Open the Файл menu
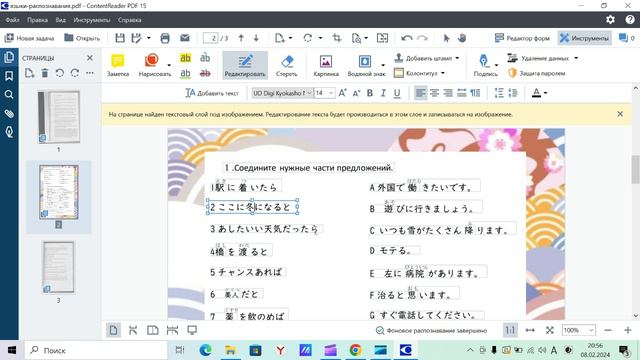Viewport: 640px width, 360px height. pyautogui.click(x=12, y=20)
